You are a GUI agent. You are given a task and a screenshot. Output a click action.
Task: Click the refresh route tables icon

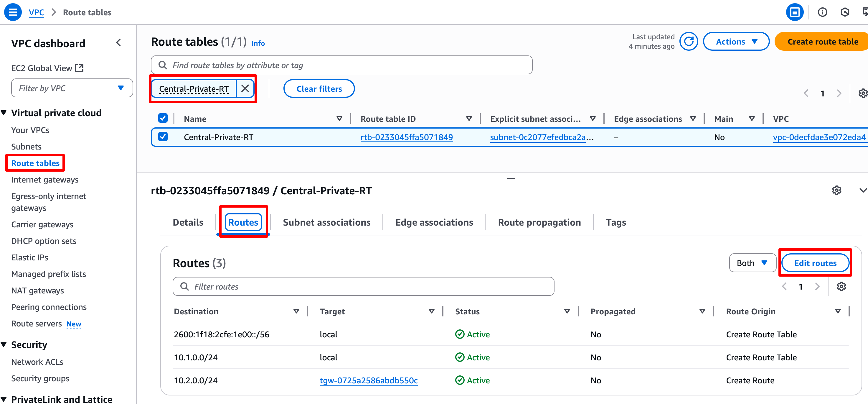(688, 42)
